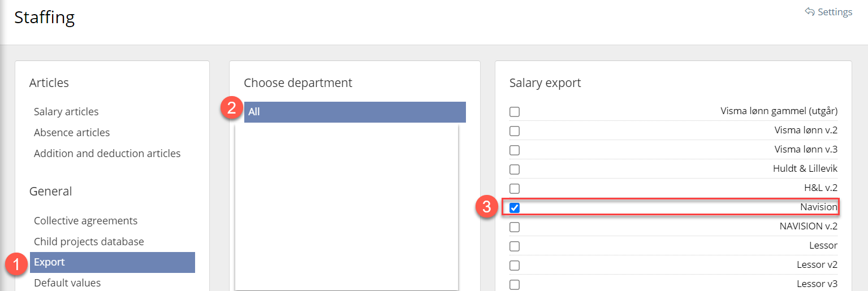This screenshot has width=868, height=291.
Task: Select the All department row
Action: [355, 112]
